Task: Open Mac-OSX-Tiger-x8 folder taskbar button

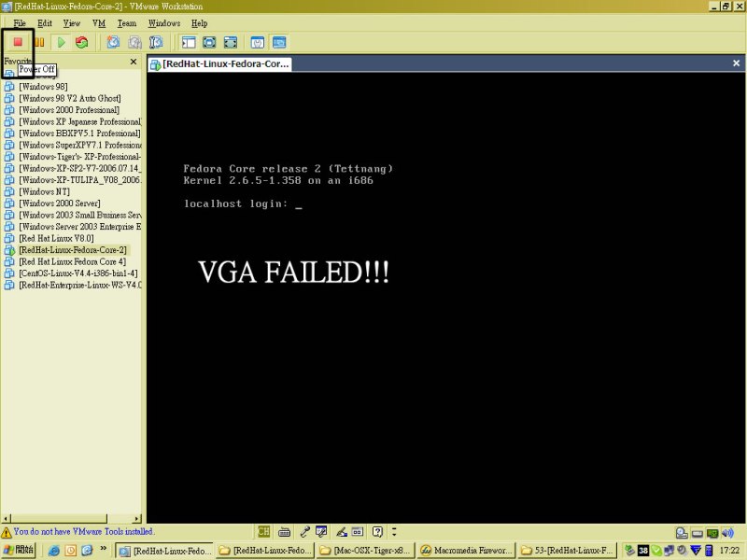Action: [x=365, y=551]
